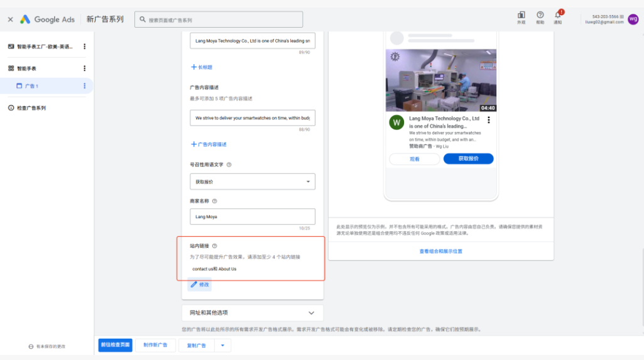The height and width of the screenshot is (360, 644).
Task: Open the arrow dropdown beside 复制广告
Action: click(x=222, y=345)
